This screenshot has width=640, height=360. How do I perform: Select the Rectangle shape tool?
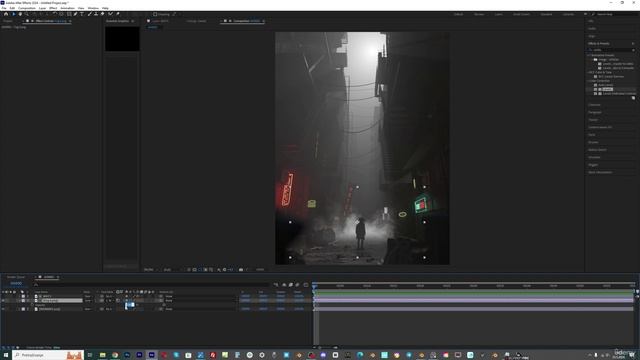point(69,14)
